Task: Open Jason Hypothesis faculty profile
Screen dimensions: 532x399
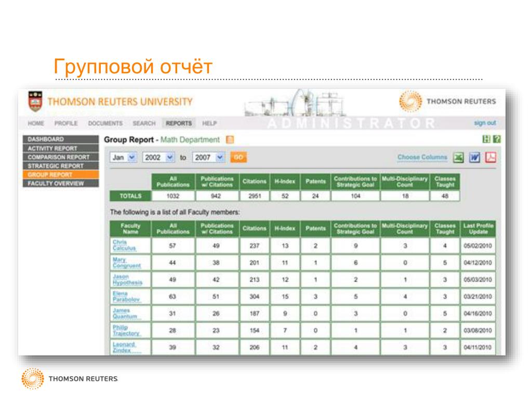Action: (128, 280)
